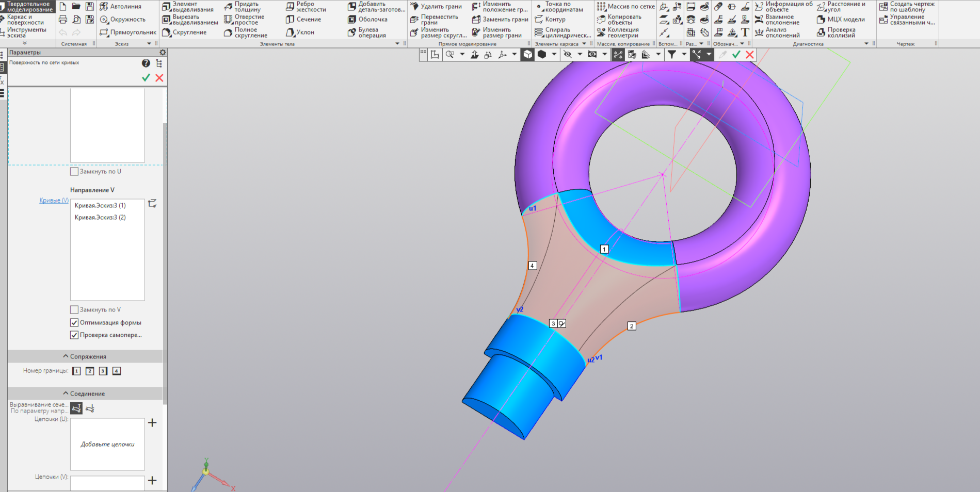The height and width of the screenshot is (492, 980).
Task: Open the Булева операция tool
Action: point(367,32)
